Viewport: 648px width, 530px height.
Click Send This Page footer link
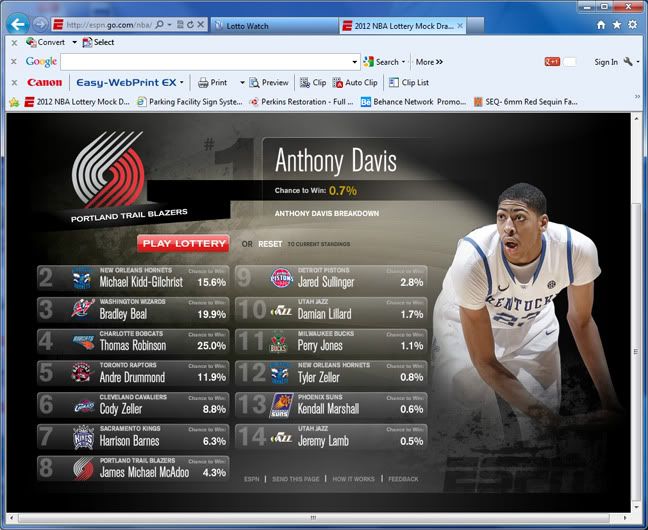pyautogui.click(x=295, y=479)
